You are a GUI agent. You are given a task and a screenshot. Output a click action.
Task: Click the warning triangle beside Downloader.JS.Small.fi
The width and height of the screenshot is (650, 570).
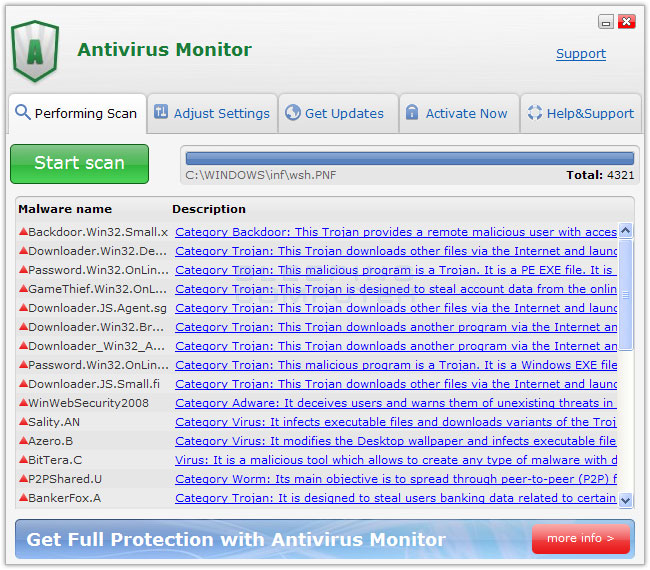(23, 383)
